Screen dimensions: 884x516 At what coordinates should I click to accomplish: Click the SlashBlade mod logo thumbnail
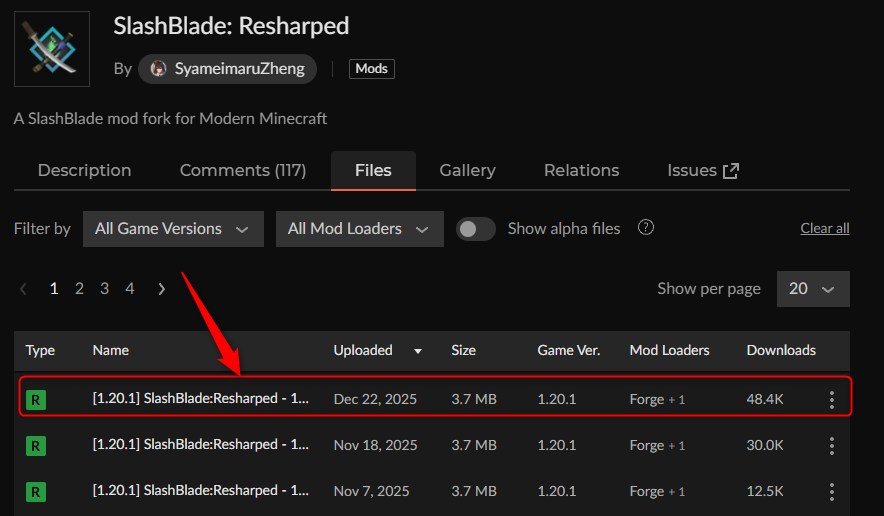click(52, 49)
